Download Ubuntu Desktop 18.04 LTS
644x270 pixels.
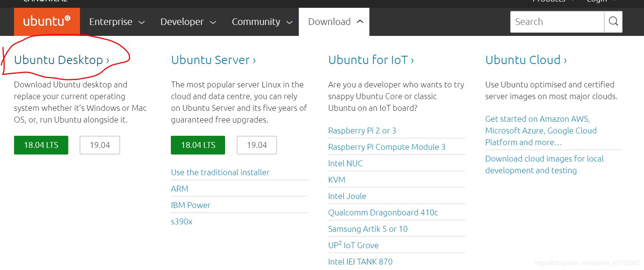pyautogui.click(x=41, y=145)
